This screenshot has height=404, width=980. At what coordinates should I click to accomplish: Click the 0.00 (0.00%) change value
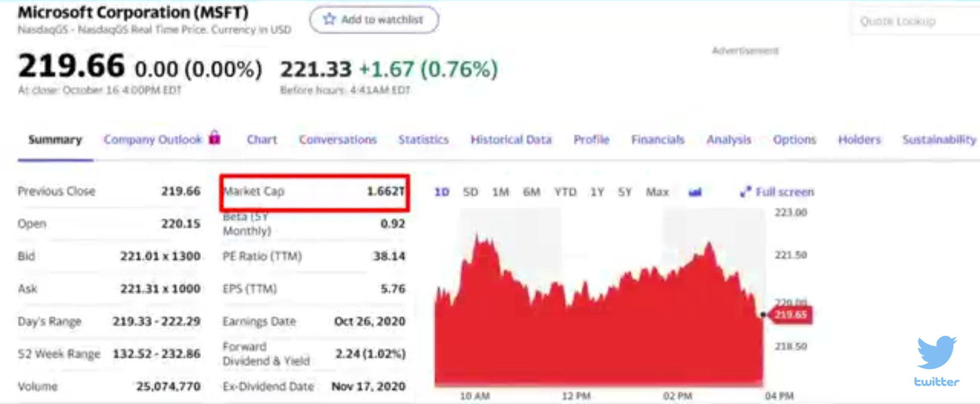coord(199,69)
